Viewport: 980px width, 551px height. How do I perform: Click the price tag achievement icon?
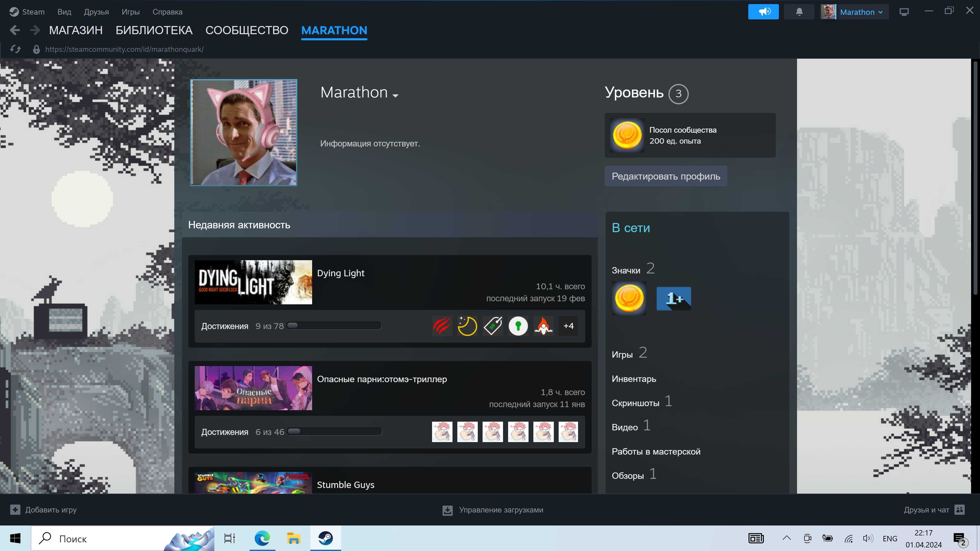pos(493,326)
